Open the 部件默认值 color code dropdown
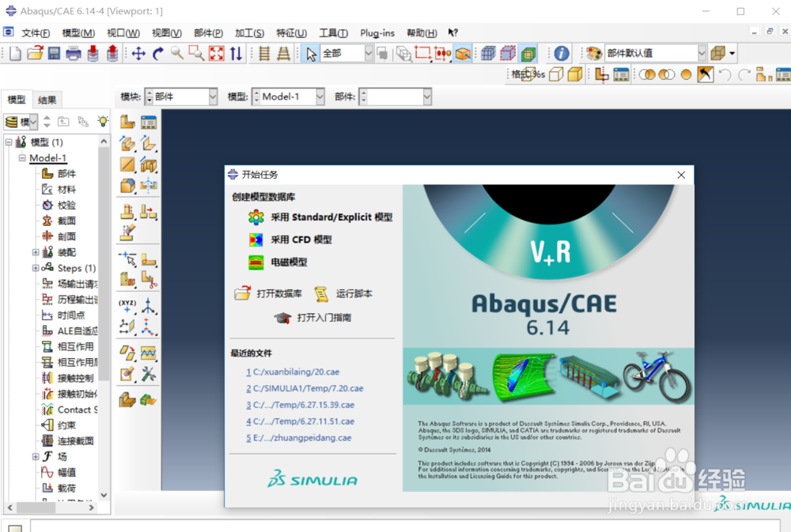The image size is (791, 532). pyautogui.click(x=702, y=53)
